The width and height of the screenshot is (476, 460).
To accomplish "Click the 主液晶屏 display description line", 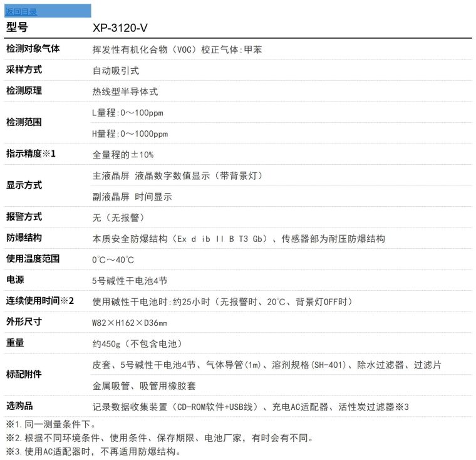I will [177, 175].
